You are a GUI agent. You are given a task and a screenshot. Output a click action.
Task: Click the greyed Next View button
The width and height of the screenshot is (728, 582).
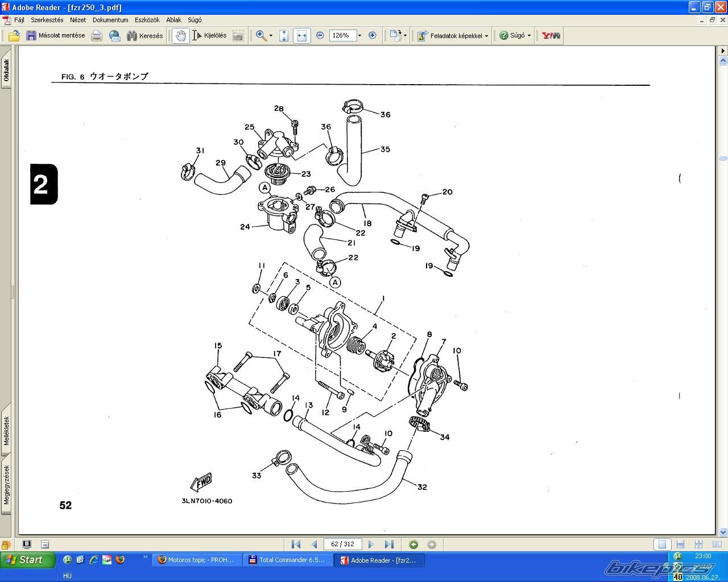(x=432, y=544)
